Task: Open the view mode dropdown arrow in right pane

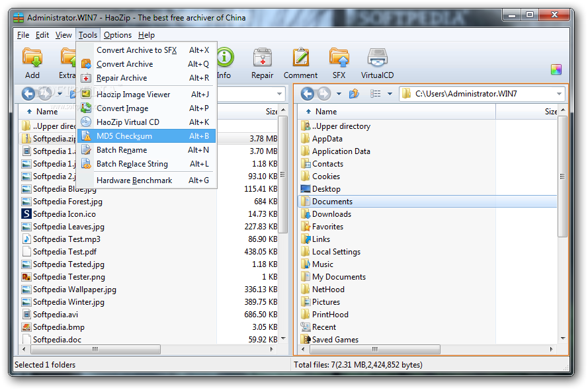Action: (390, 94)
